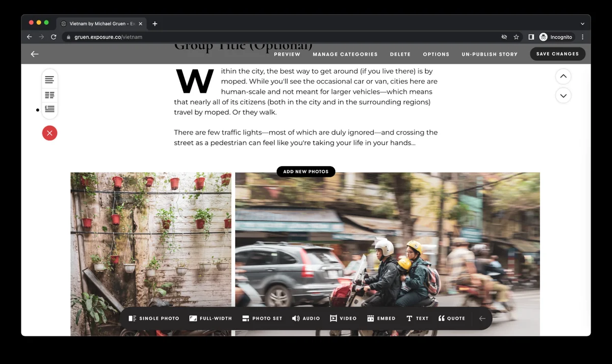The image size is (612, 364).
Task: Toggle browser side panel icon
Action: [x=531, y=37]
